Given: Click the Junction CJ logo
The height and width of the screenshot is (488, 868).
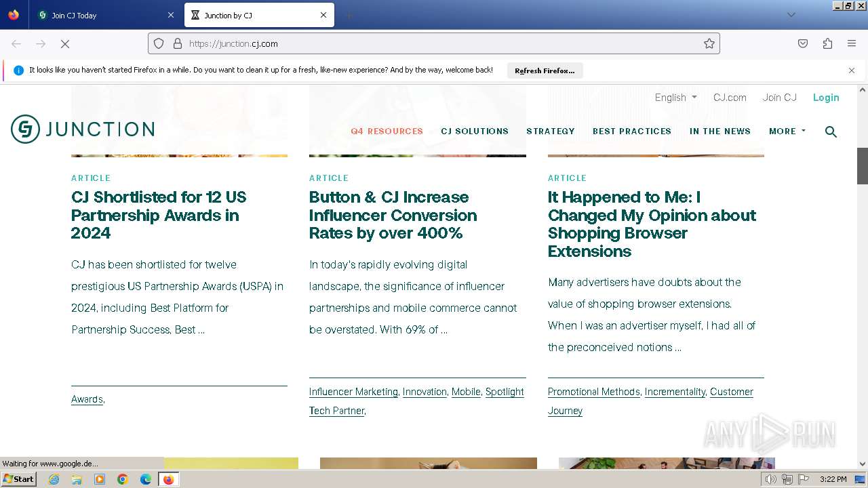Looking at the screenshot, I should tap(83, 129).
